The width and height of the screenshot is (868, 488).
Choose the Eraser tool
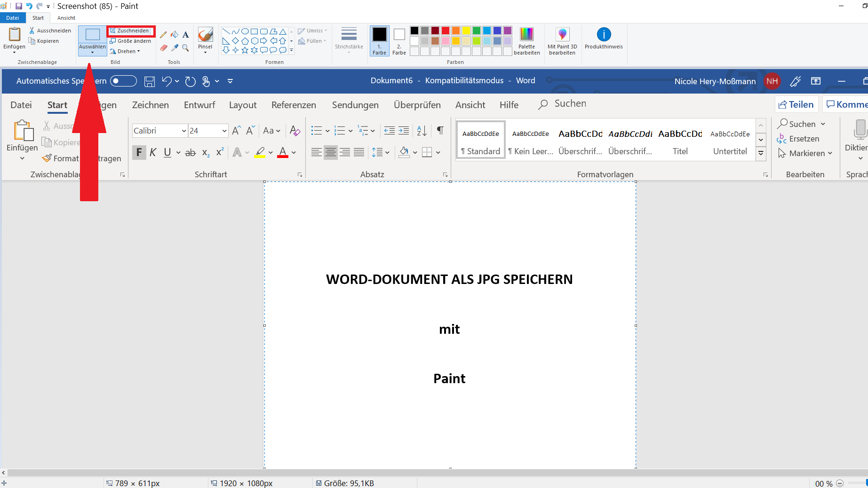click(x=163, y=47)
